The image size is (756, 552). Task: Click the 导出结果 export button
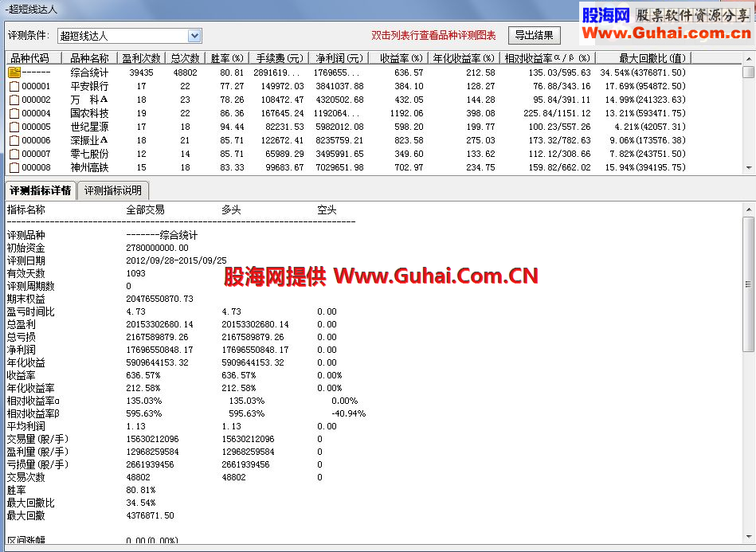[535, 35]
